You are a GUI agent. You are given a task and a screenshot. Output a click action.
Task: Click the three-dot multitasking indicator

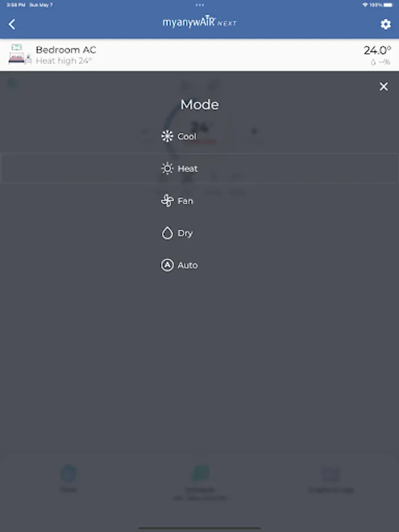pos(200,5)
